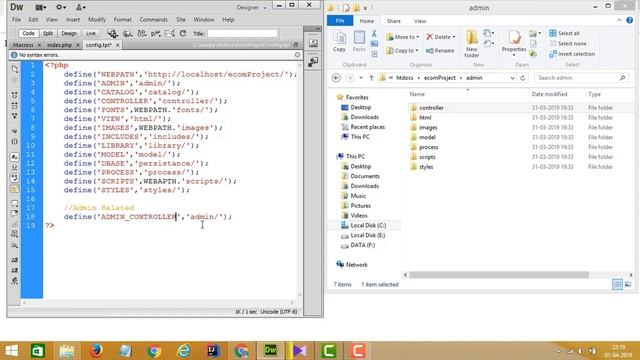640x360 pixels.
Task: Open Firefox from the taskbar
Action: (x=96, y=351)
